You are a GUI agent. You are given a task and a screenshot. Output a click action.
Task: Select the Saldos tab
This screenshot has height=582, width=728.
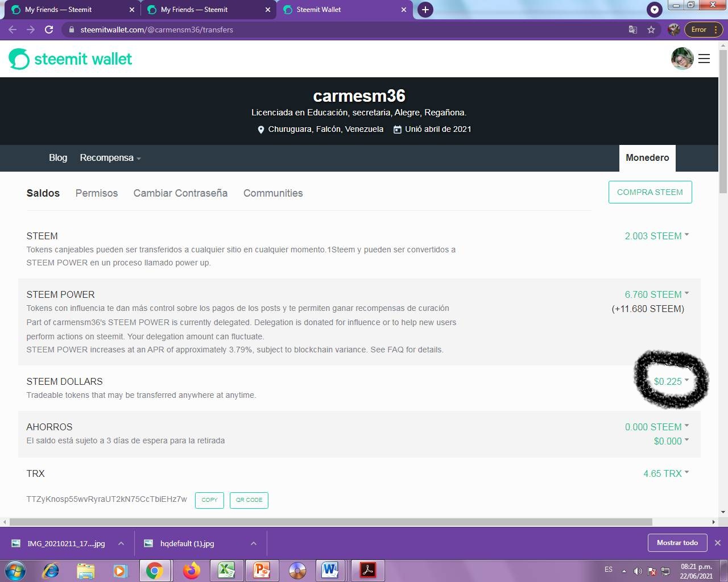tap(43, 193)
